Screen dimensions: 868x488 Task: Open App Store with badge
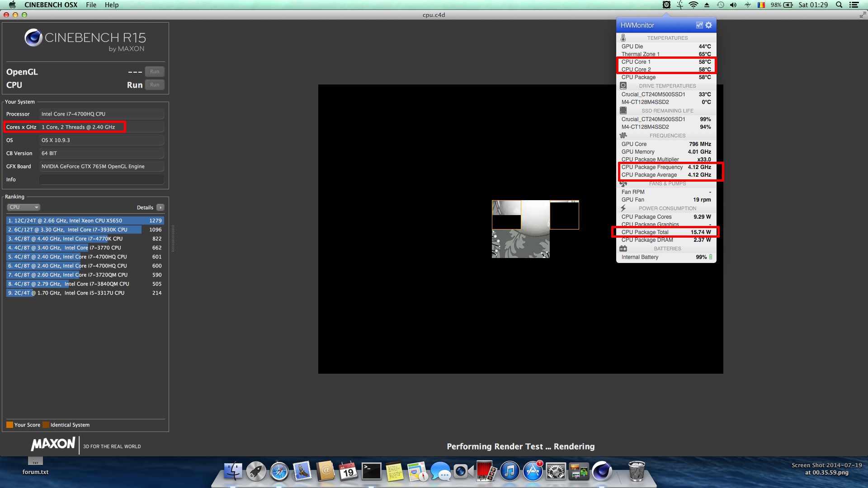(533, 471)
